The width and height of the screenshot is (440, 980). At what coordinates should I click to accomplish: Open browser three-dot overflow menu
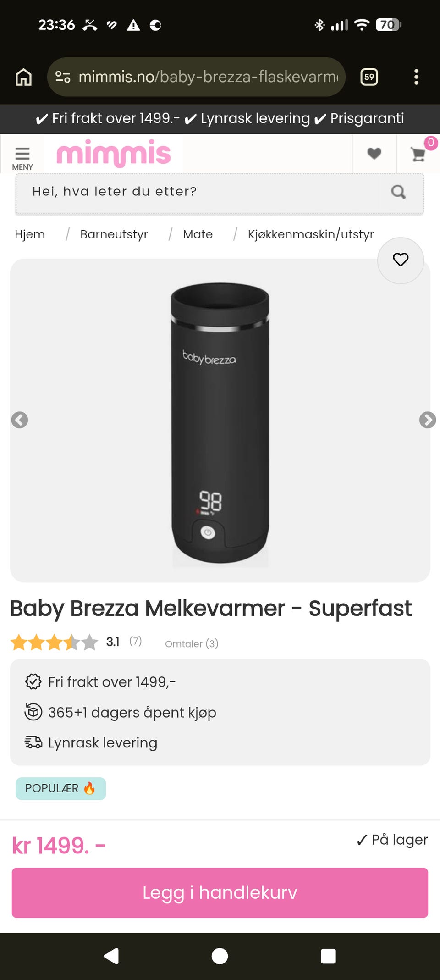pos(416,77)
